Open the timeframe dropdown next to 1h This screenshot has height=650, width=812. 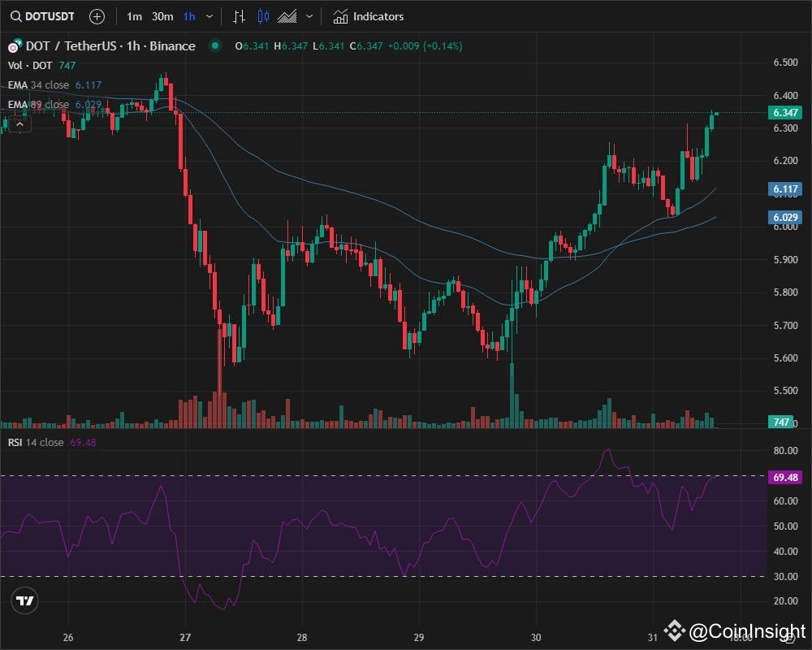(209, 15)
